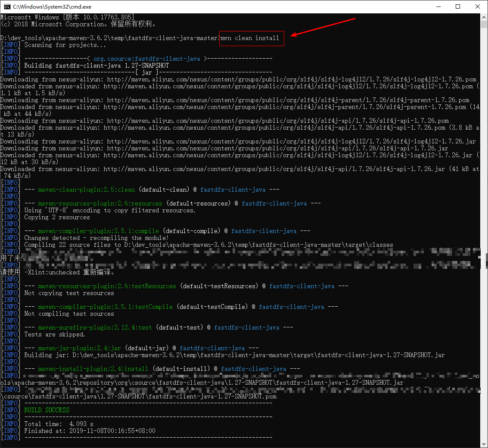
Task: Click 'Scanning for projects...' line
Action: [65, 45]
